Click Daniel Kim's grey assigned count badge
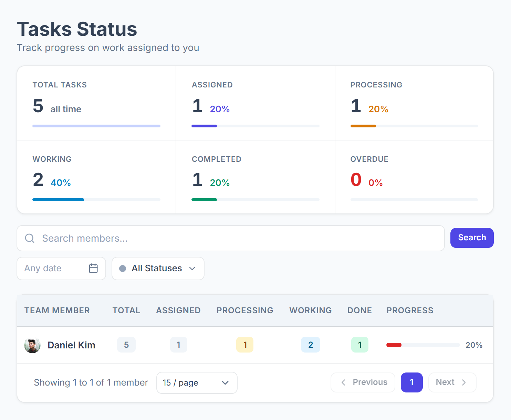Viewport: 511px width, 420px height. point(178,345)
